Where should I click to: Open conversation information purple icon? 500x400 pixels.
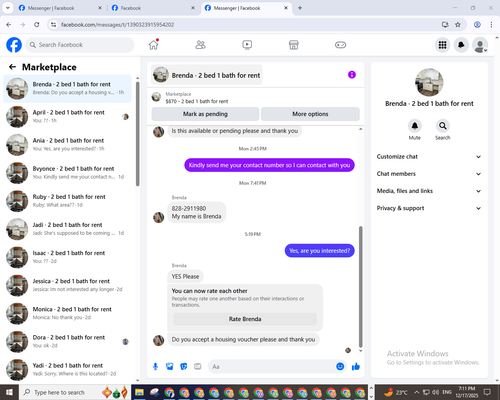[352, 75]
